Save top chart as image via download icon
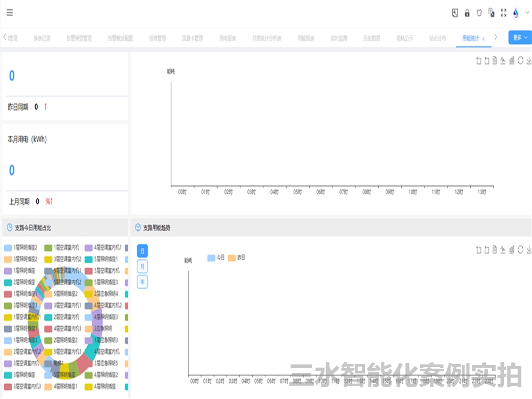 528,61
